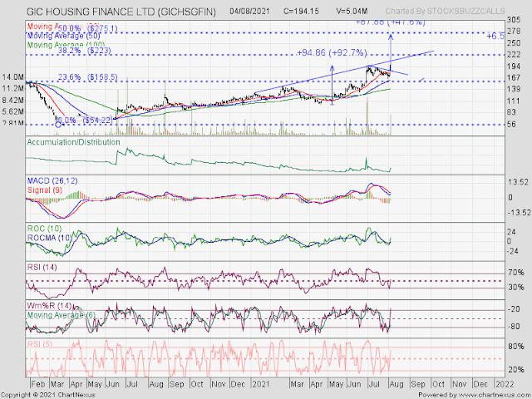Select the ROCMA (10) indicator label
This screenshot has width=532, height=399.
(x=50, y=238)
